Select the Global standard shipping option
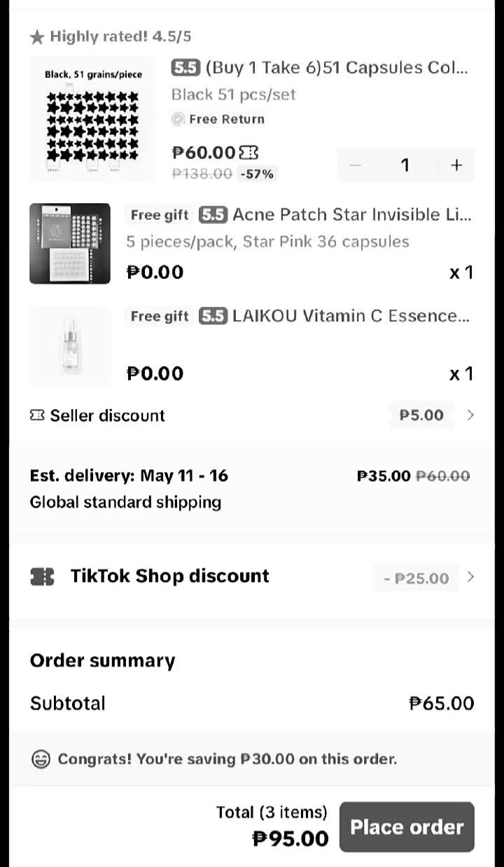Viewport: 504px width, 867px height. click(x=125, y=502)
